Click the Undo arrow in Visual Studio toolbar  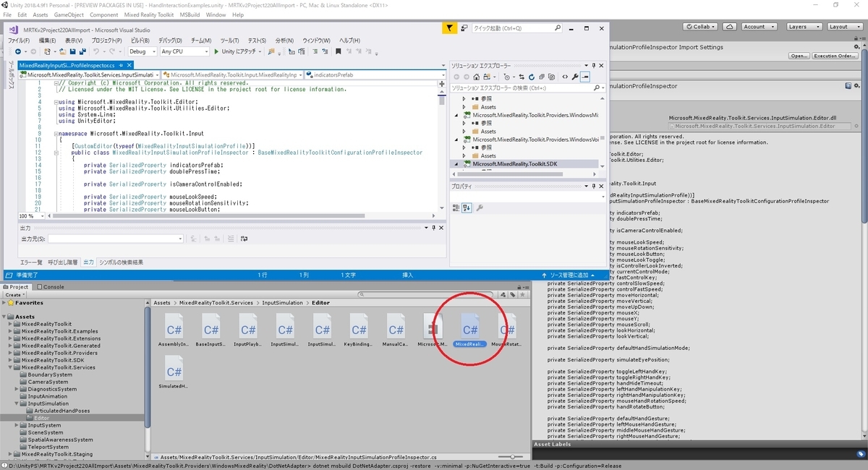tap(96, 51)
